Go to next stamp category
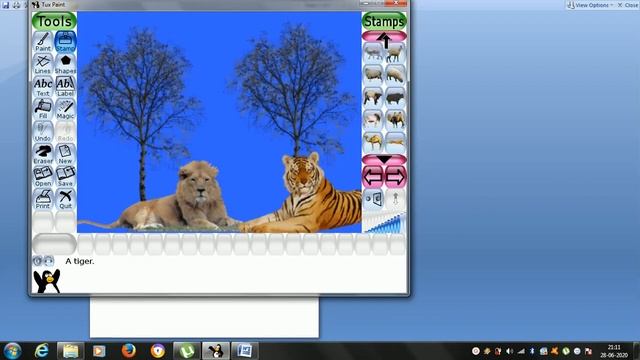The width and height of the screenshot is (640, 360). tap(396, 177)
